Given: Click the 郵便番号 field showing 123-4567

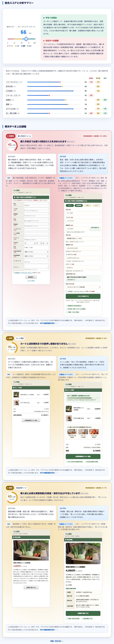Looking at the screenshot, I should coord(77,229).
